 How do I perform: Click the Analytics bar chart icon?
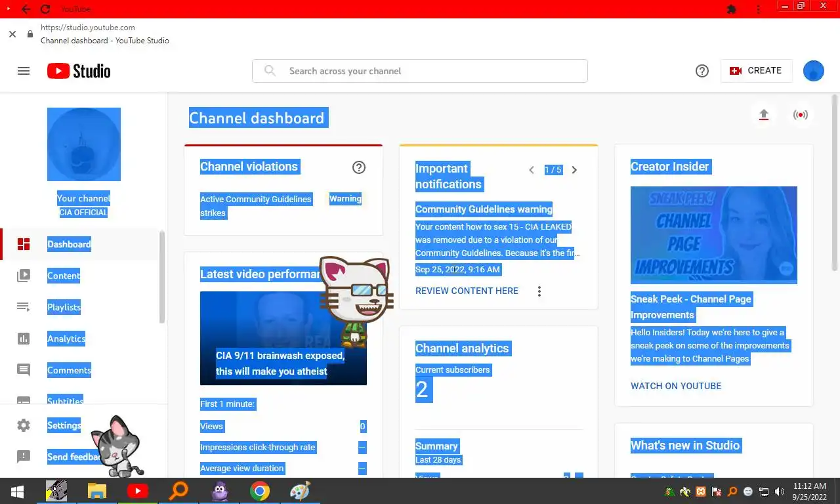pos(24,339)
